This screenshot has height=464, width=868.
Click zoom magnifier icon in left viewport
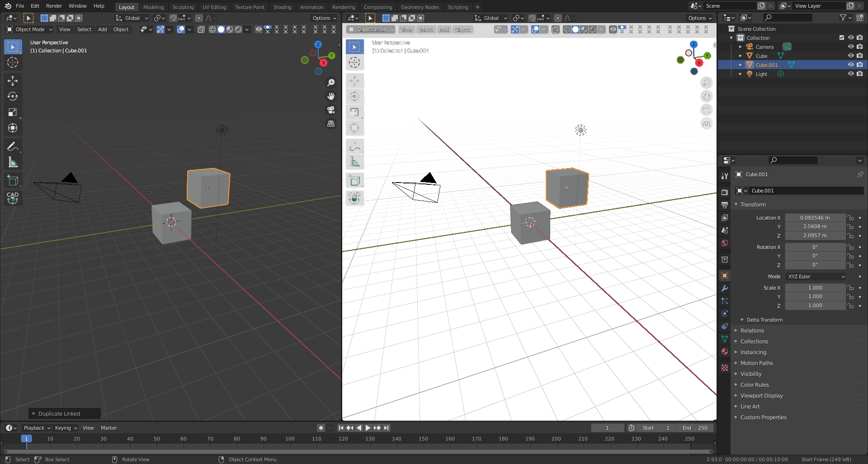pyautogui.click(x=331, y=83)
